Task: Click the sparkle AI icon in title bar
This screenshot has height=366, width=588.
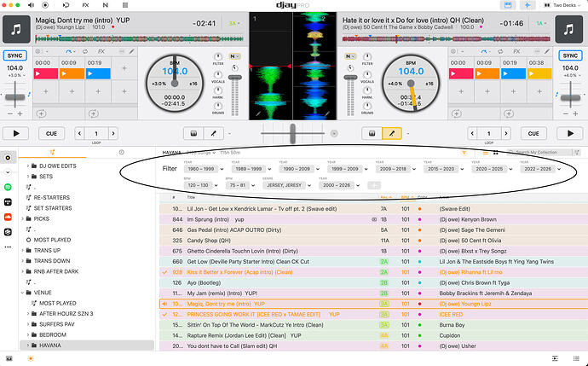Action: pyautogui.click(x=527, y=5)
